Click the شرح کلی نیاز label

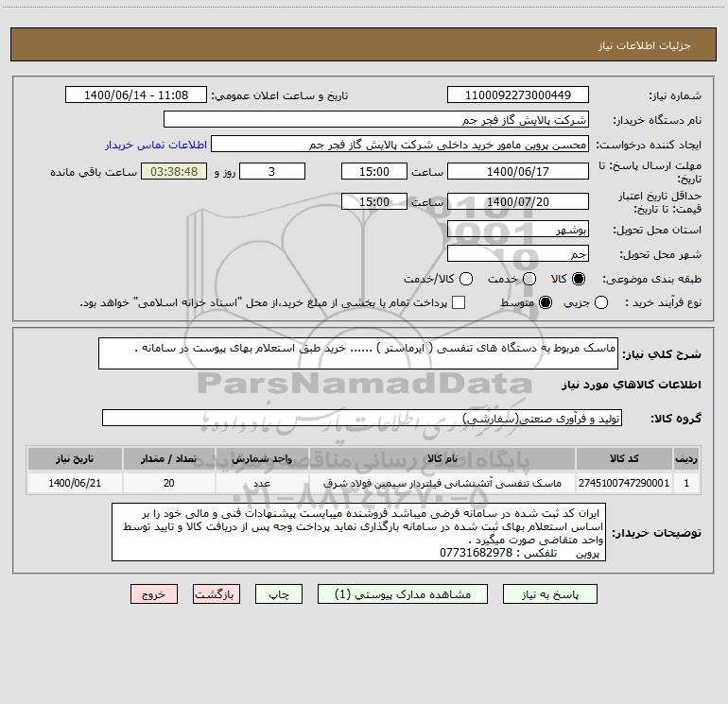click(662, 354)
